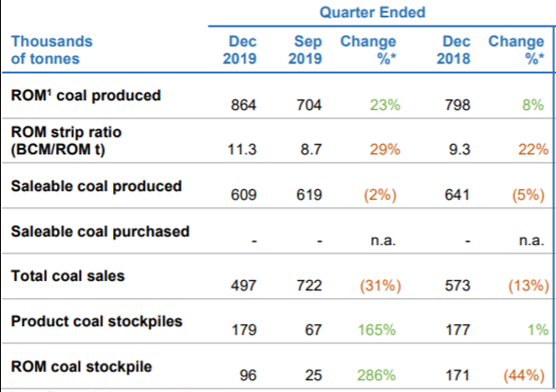556x392 pixels.
Task: Click the 11.3 strip ratio value
Action: [x=243, y=150]
